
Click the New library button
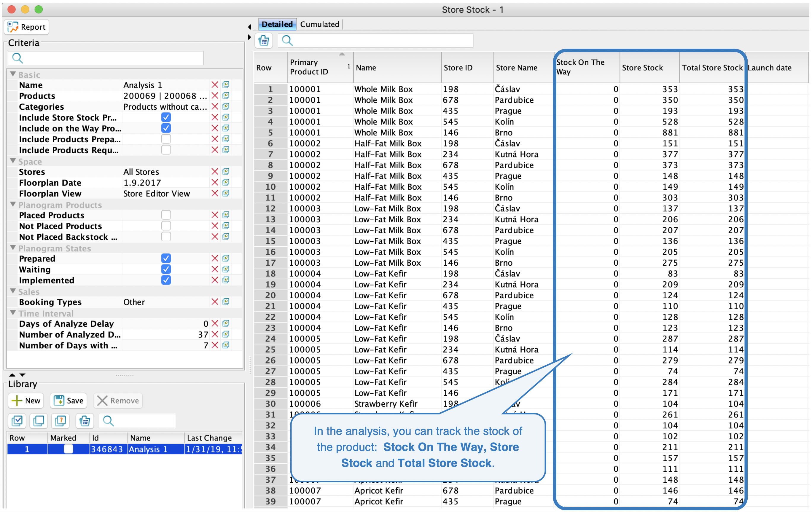click(26, 401)
